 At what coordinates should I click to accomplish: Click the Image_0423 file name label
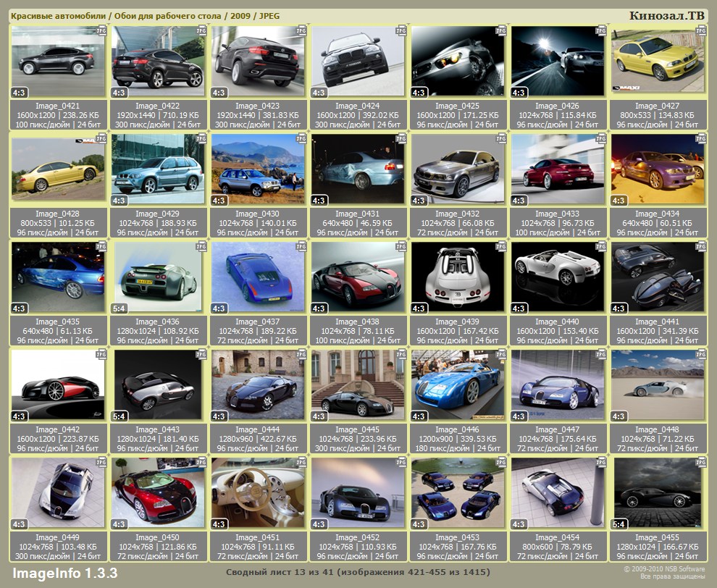tap(257, 106)
